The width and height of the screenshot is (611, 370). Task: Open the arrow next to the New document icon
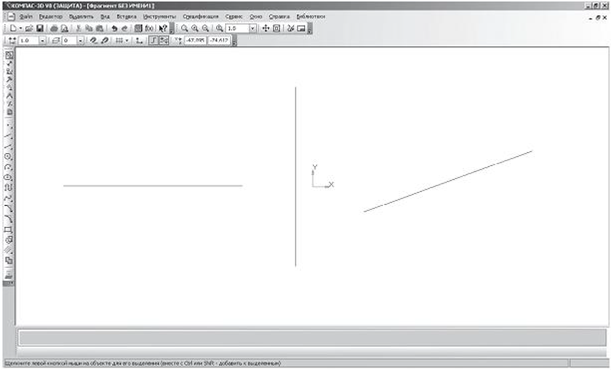coord(21,29)
